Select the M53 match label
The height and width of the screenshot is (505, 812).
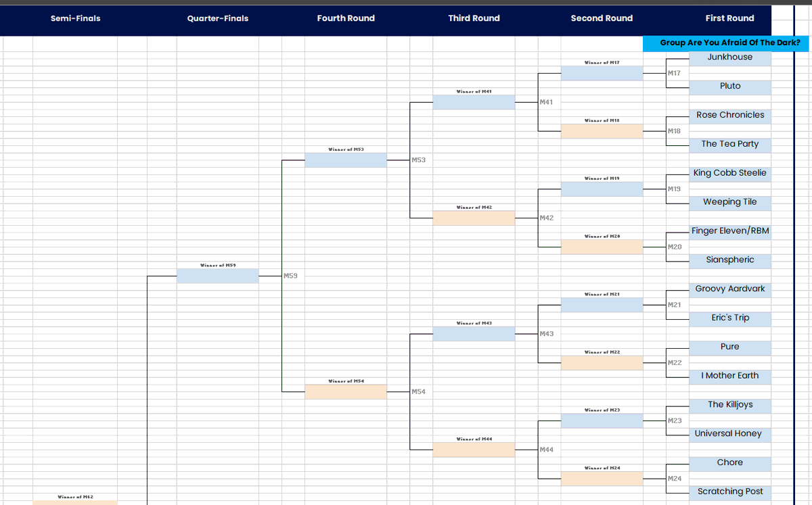[419, 160]
